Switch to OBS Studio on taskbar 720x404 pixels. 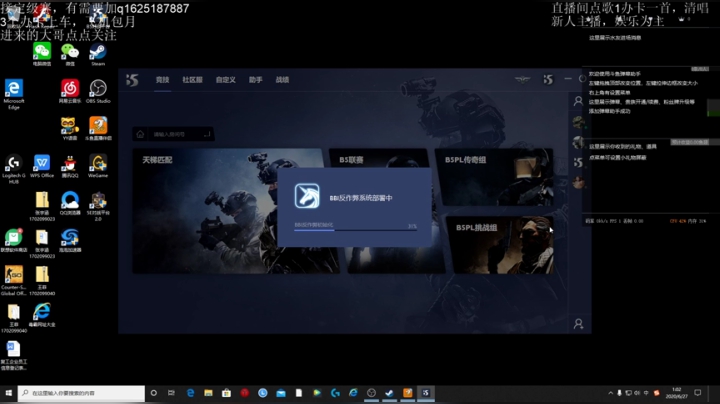point(371,393)
